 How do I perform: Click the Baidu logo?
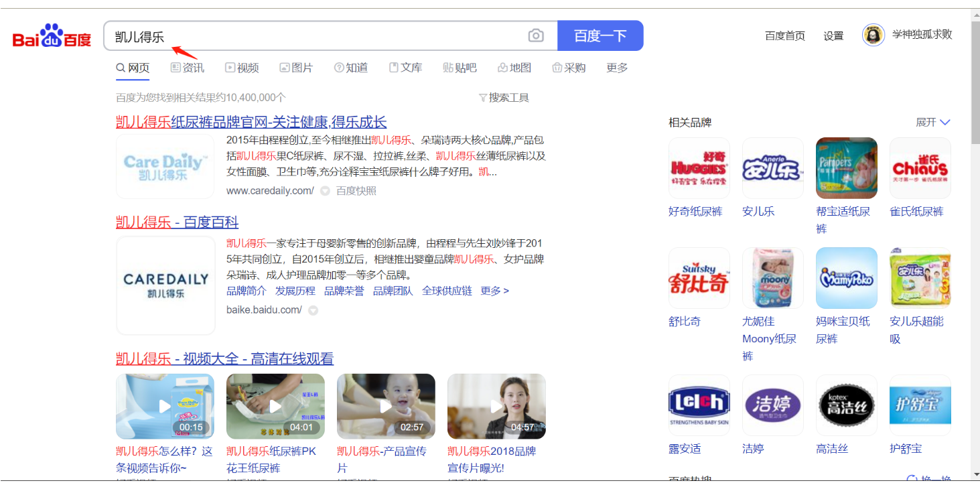point(52,36)
